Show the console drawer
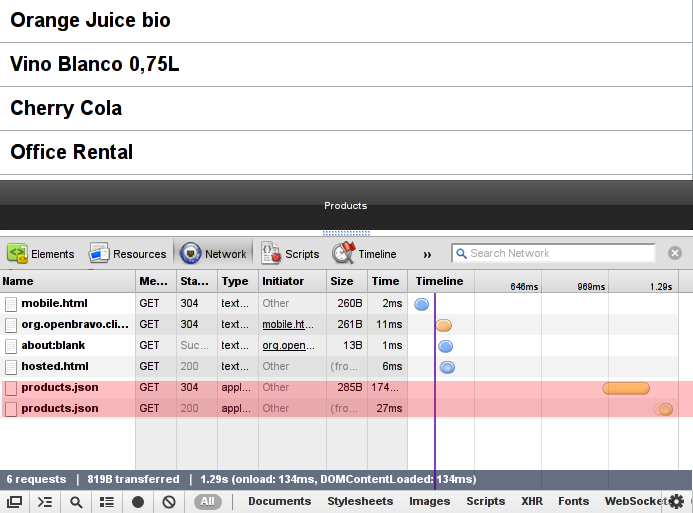693x513 pixels. (x=45, y=502)
